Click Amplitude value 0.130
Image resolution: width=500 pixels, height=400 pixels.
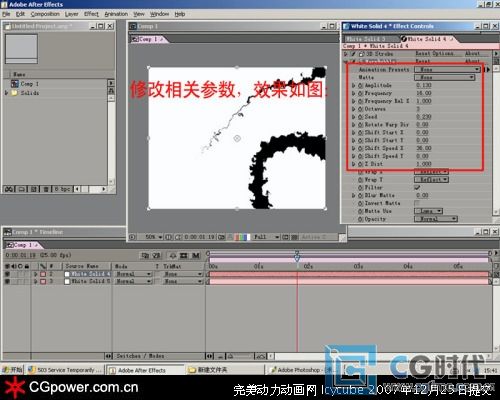[x=424, y=85]
